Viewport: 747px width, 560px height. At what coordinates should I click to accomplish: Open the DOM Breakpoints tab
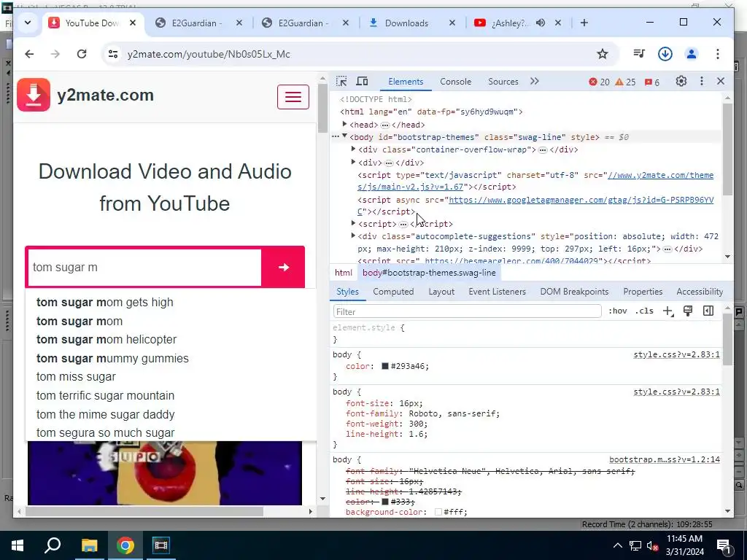574,292
